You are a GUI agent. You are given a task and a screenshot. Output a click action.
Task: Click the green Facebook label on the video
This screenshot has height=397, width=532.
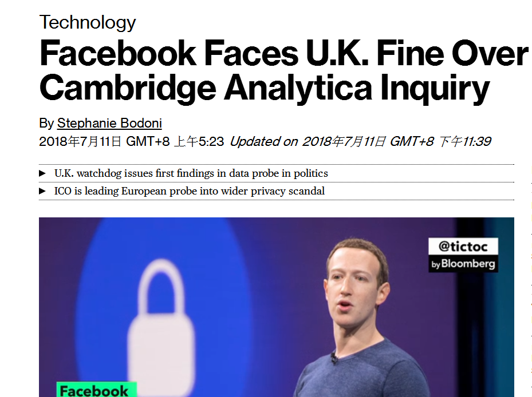click(94, 390)
